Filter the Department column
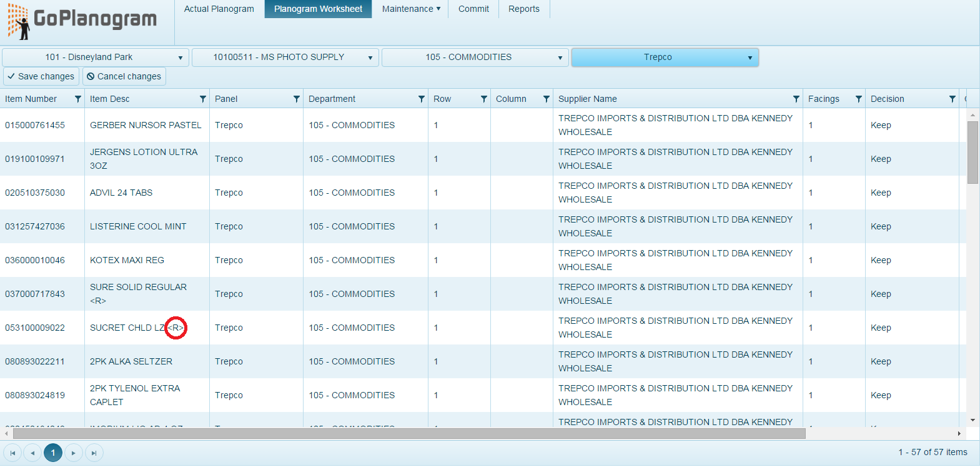Screen dimensions: 980x467 pos(421,99)
